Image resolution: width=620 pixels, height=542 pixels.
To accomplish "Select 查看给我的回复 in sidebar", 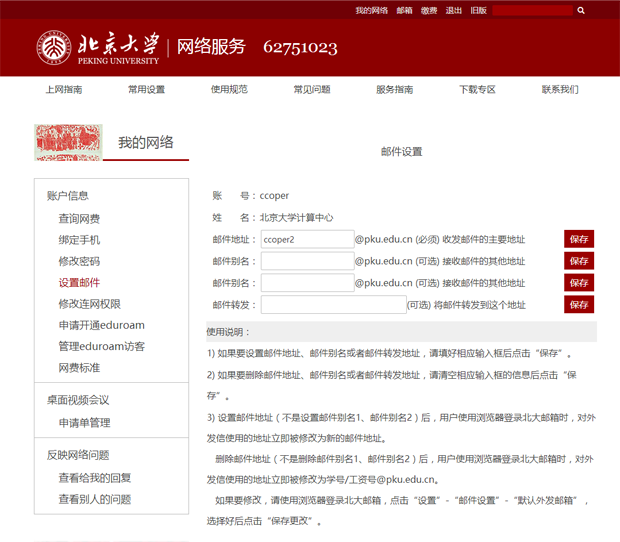I will (95, 478).
